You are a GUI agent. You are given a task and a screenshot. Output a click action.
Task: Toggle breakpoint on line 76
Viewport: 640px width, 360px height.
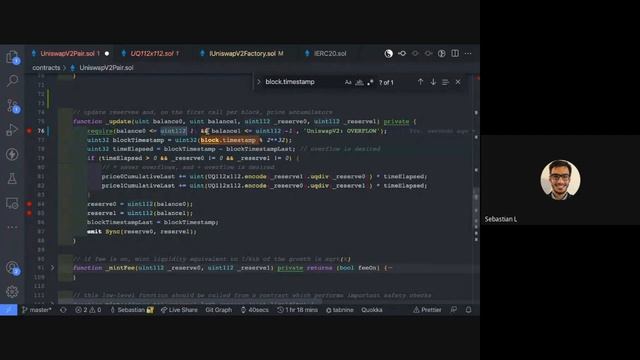(29, 131)
